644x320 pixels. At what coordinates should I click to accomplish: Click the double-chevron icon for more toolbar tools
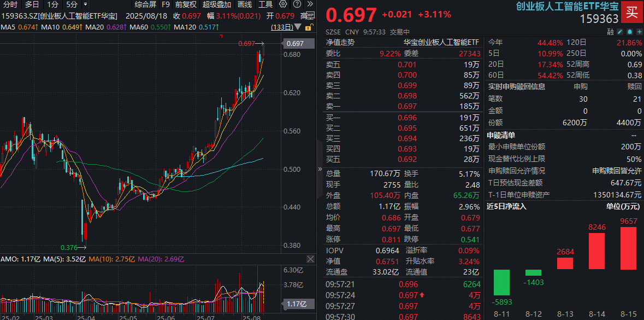pyautogui.click(x=310, y=4)
